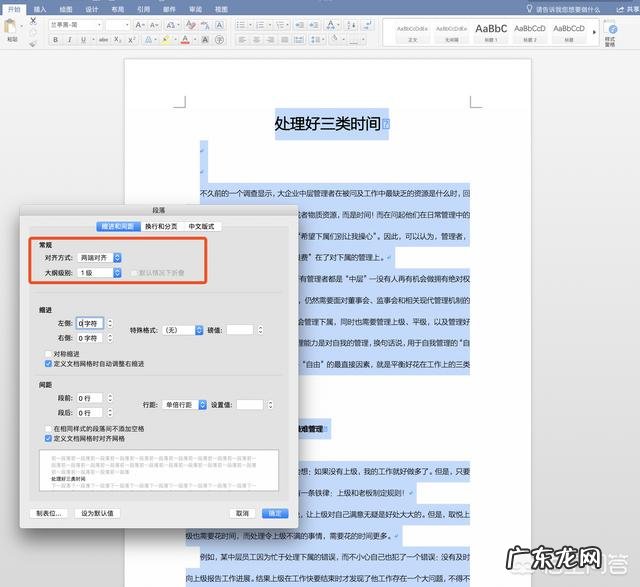Screen dimensions: 640x587
Task: Switch to 中文版式 tab in dialog
Action: coord(201,226)
